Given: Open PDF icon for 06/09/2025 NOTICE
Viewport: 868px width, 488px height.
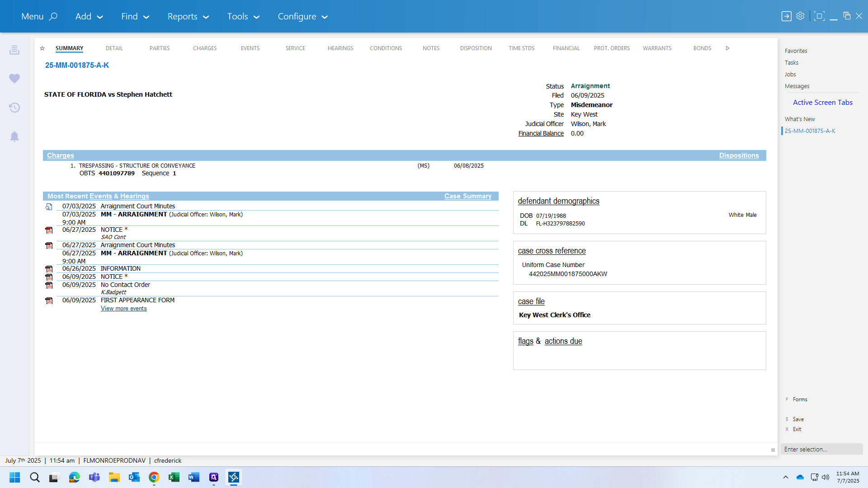Looking at the screenshot, I should 49,277.
